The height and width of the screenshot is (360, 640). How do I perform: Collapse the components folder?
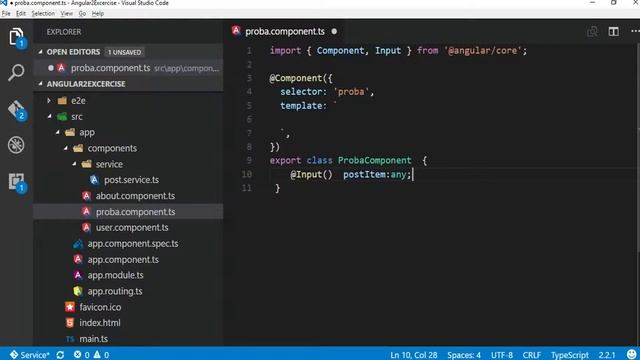coord(66,148)
